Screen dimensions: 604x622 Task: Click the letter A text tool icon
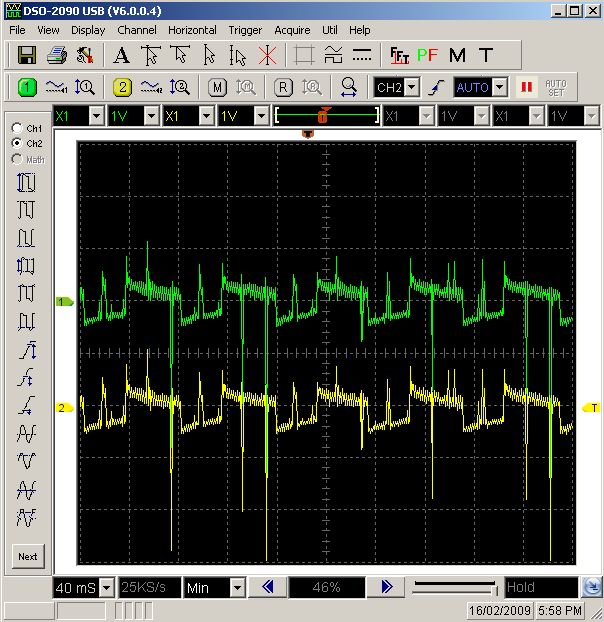pos(121,55)
